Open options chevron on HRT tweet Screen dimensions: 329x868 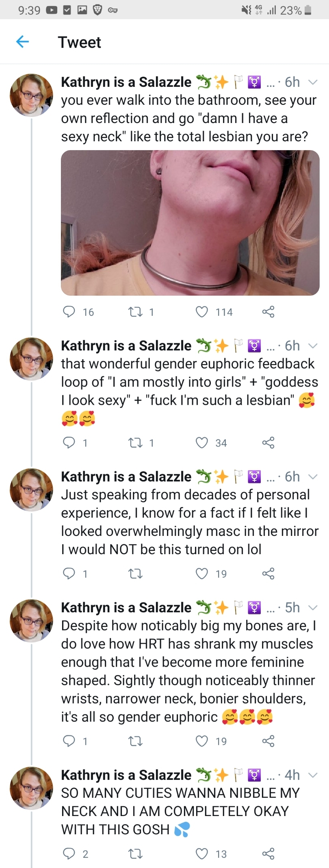coord(313,608)
